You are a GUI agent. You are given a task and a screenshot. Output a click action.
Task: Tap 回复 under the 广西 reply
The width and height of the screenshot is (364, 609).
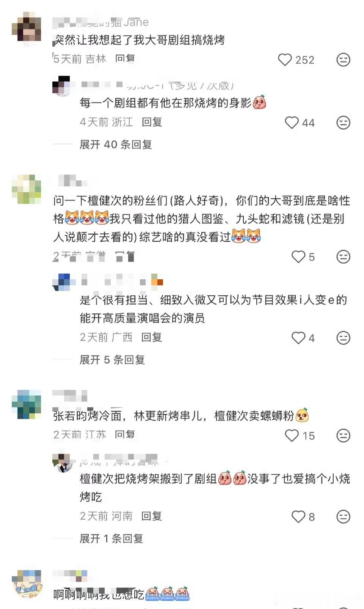(152, 337)
